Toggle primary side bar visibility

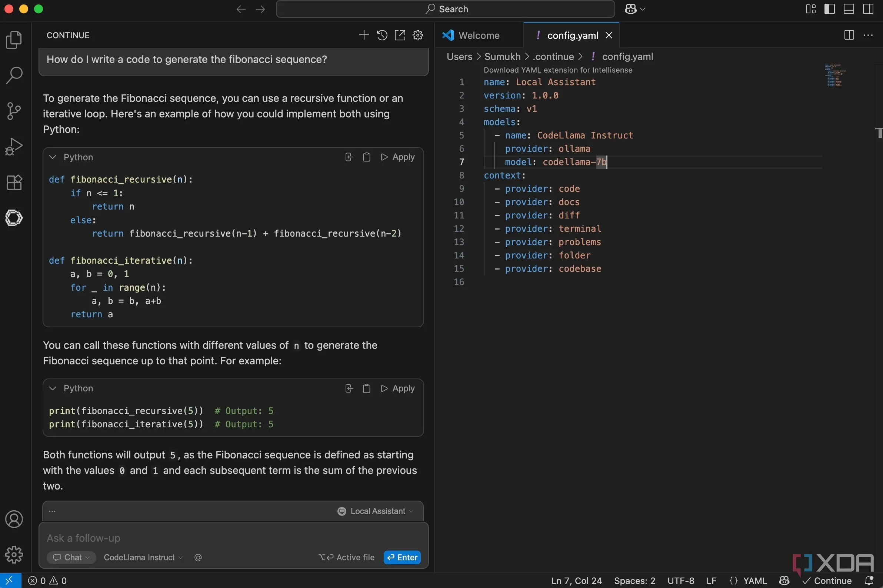829,9
